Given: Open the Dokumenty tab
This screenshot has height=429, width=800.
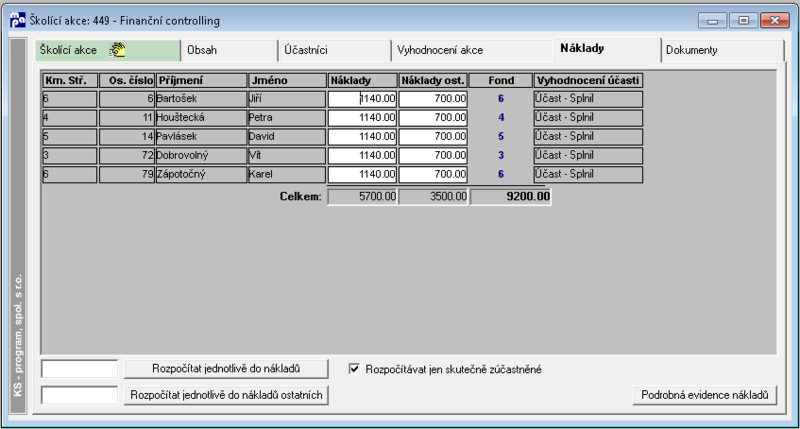Looking at the screenshot, I should tap(722, 50).
